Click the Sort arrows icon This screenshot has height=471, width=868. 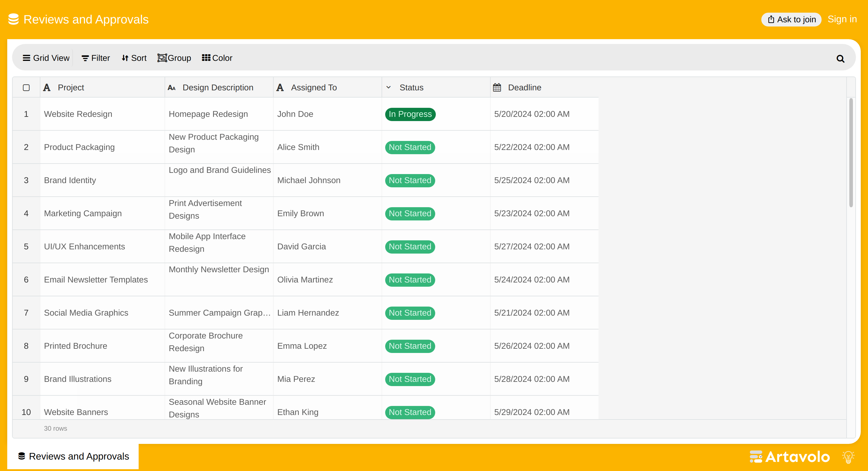click(125, 58)
